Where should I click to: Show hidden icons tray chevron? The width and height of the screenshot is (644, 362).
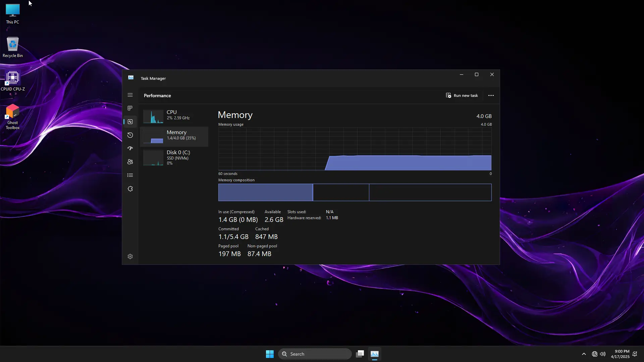click(x=584, y=354)
